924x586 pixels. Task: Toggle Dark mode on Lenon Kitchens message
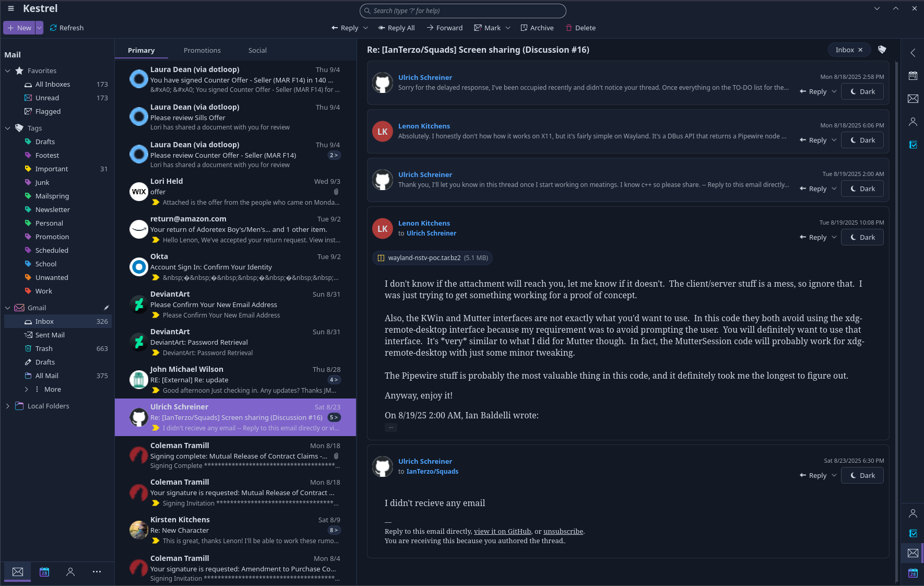coord(862,140)
